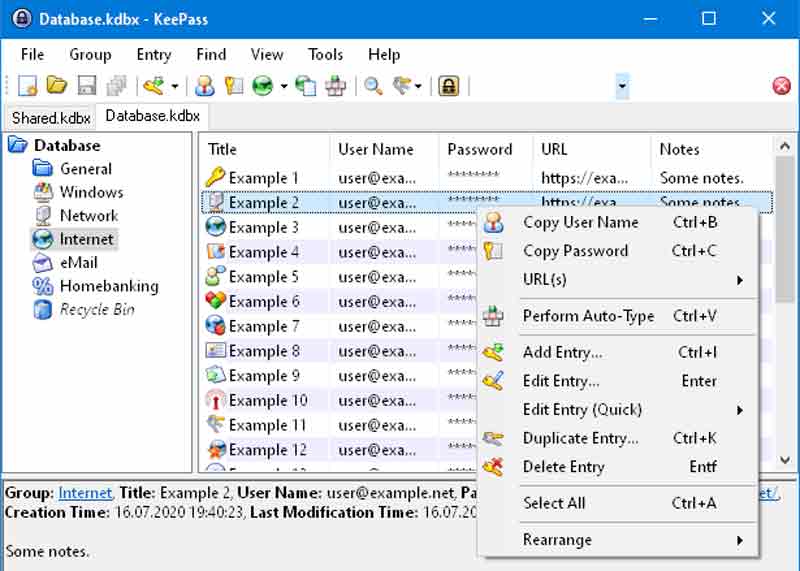Viewport: 800px width, 571px height.
Task: Open the File menu
Action: click(32, 55)
